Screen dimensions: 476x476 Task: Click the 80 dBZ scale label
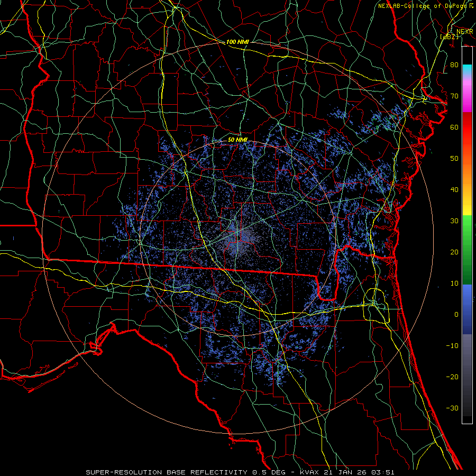(x=454, y=65)
